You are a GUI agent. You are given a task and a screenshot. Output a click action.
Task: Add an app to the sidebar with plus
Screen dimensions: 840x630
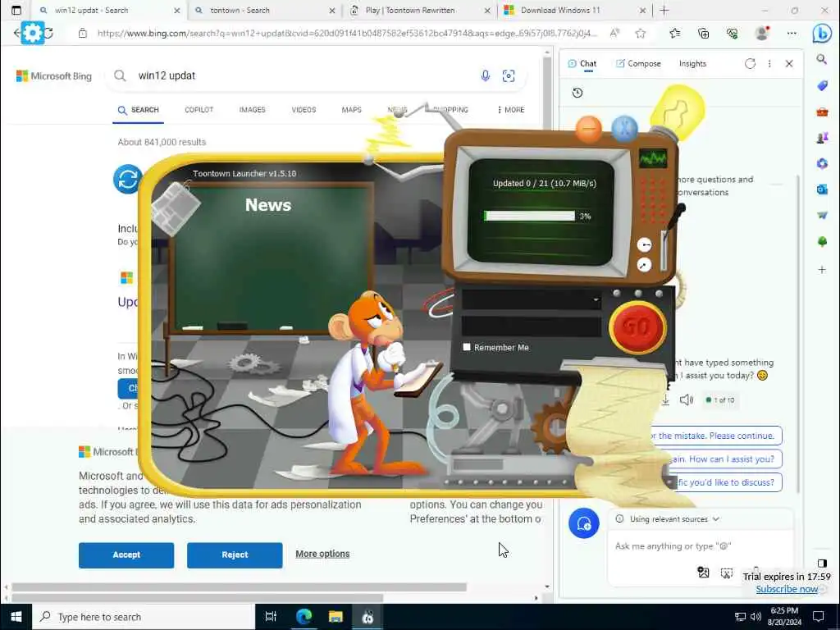click(822, 269)
